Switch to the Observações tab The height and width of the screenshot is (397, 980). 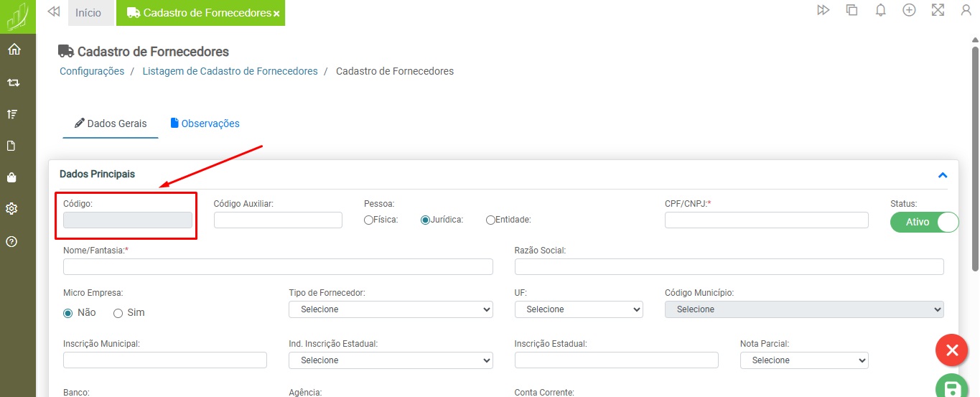tap(205, 123)
